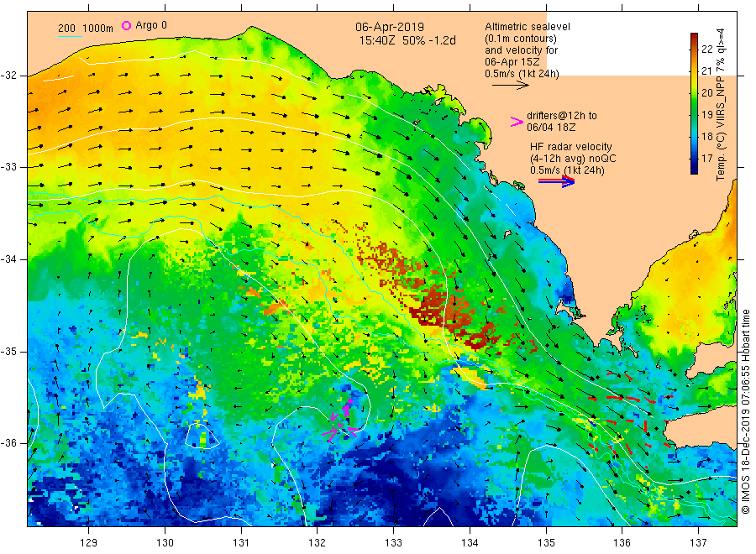
Task: Click the 'HF radar velocity' label
Action: tap(571, 146)
